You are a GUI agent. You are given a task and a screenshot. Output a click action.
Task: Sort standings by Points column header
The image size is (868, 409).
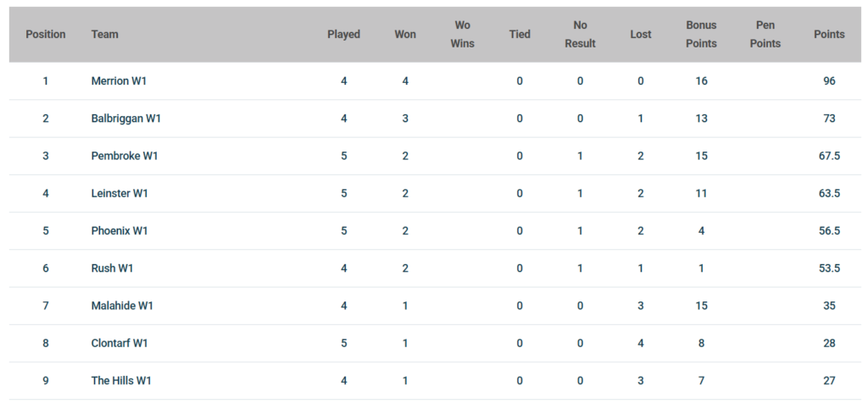pyautogui.click(x=829, y=34)
